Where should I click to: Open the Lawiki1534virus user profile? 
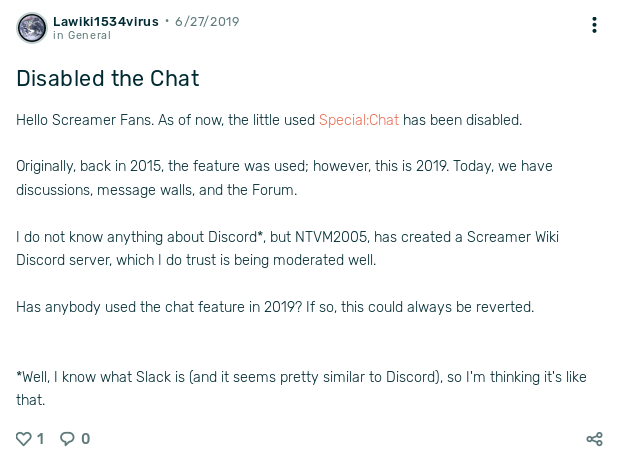106,20
